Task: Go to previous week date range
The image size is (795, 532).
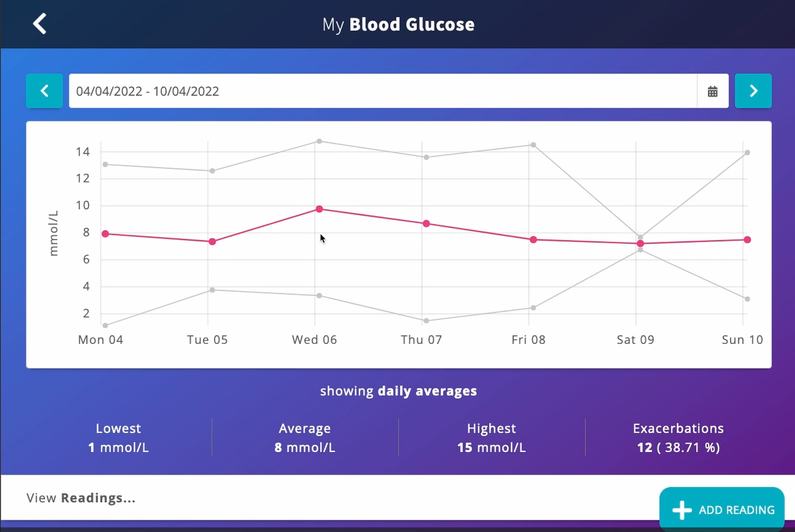Action: 44,91
